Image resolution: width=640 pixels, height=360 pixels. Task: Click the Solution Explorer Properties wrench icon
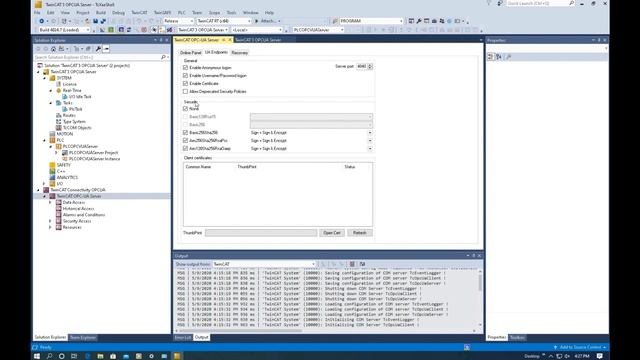point(98,49)
